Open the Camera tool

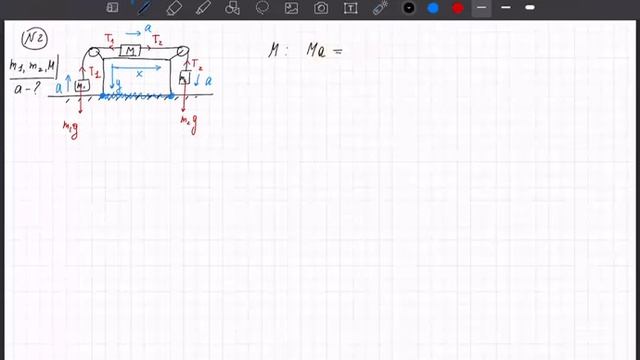[x=321, y=8]
